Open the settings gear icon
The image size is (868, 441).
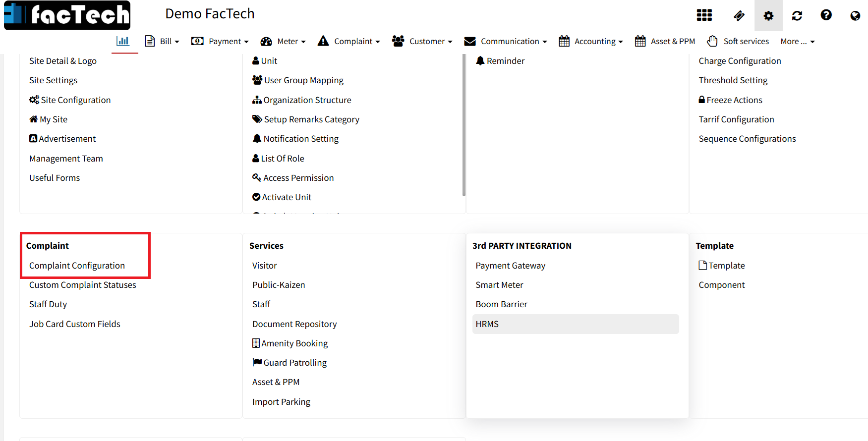768,16
